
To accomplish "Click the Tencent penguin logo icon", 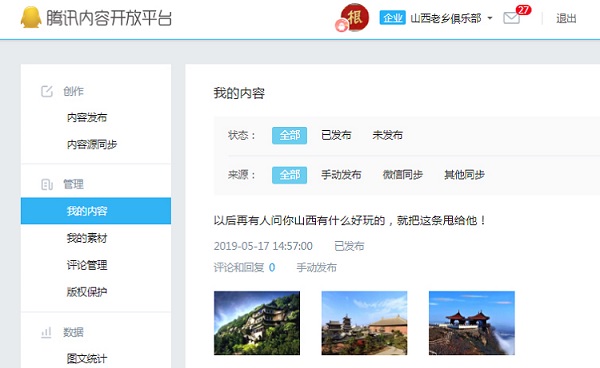I will (x=31, y=18).
